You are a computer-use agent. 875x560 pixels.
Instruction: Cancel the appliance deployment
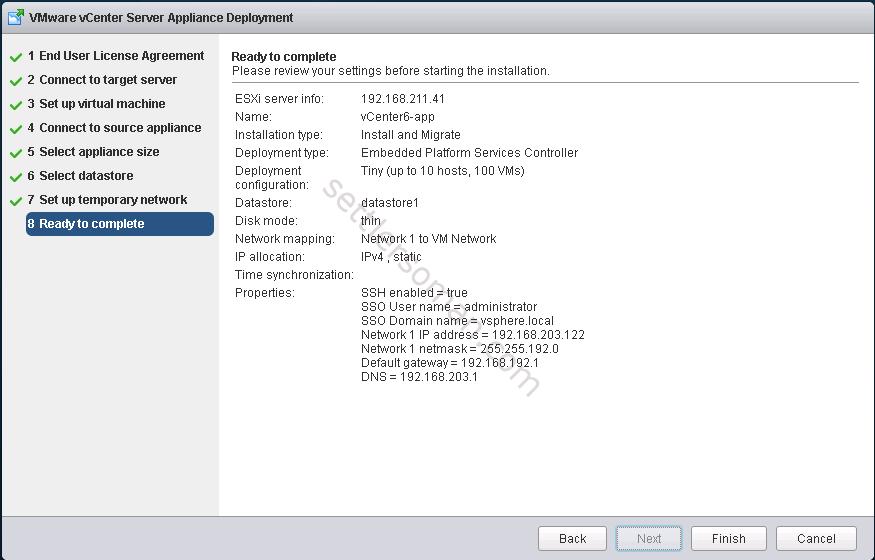click(816, 538)
